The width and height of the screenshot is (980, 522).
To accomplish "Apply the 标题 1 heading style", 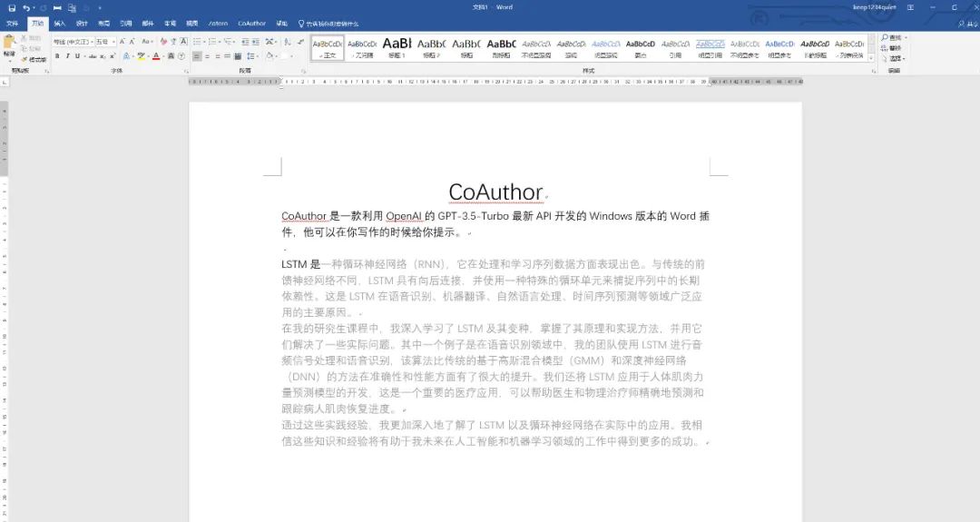I will (397, 47).
